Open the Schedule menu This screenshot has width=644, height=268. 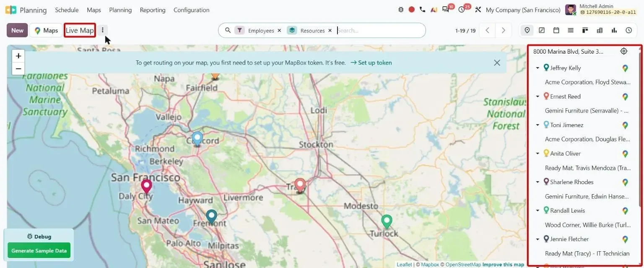(x=67, y=10)
